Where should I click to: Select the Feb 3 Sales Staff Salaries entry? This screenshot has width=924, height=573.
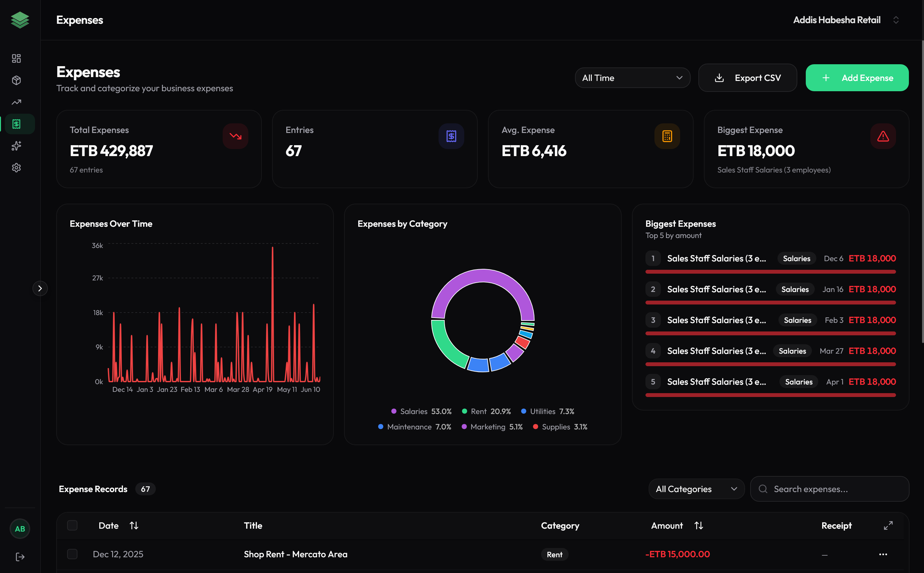[x=770, y=324]
